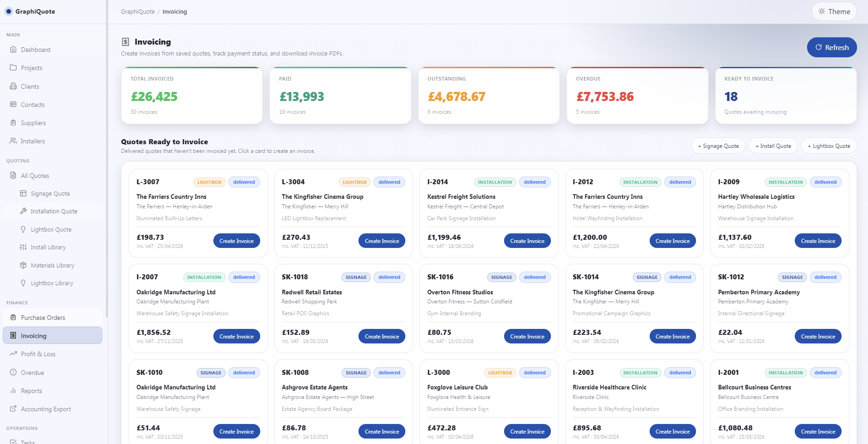The image size is (868, 444).
Task: Add a new Lightbox Quote
Action: (829, 146)
